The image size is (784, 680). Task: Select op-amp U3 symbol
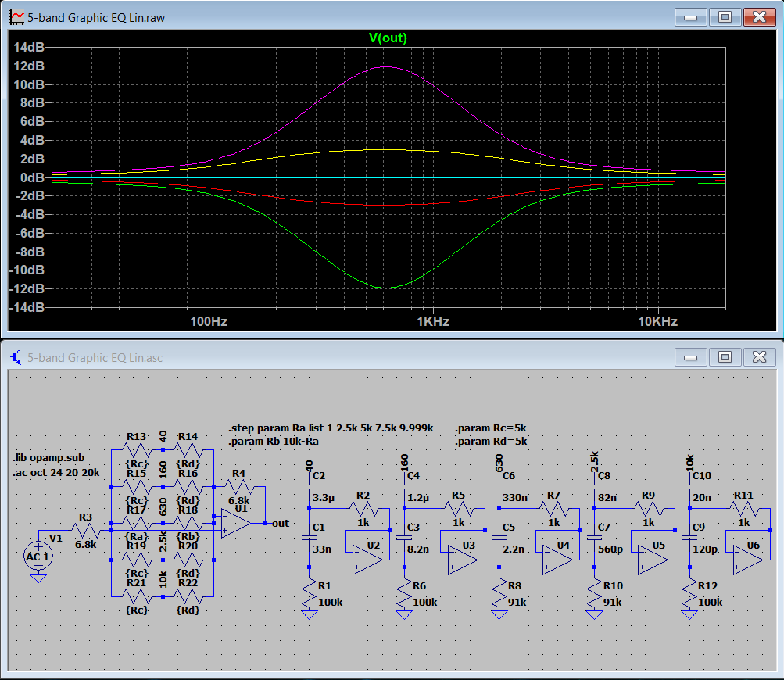463,560
